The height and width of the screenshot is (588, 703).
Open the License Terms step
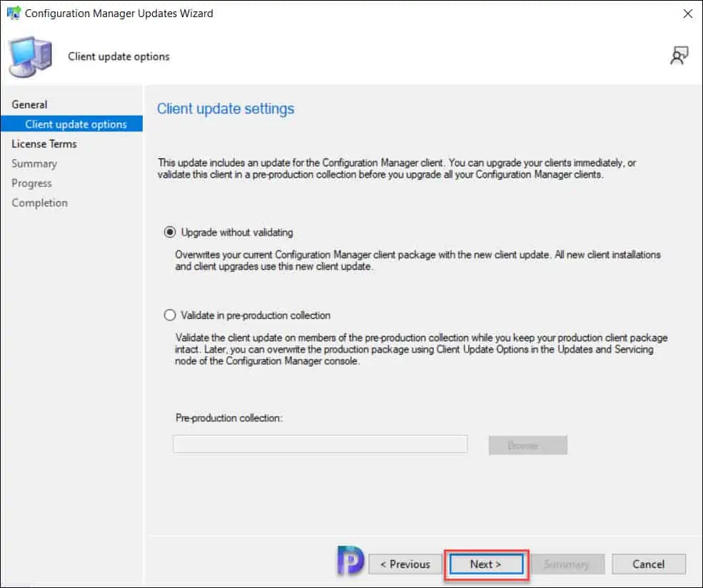44,144
